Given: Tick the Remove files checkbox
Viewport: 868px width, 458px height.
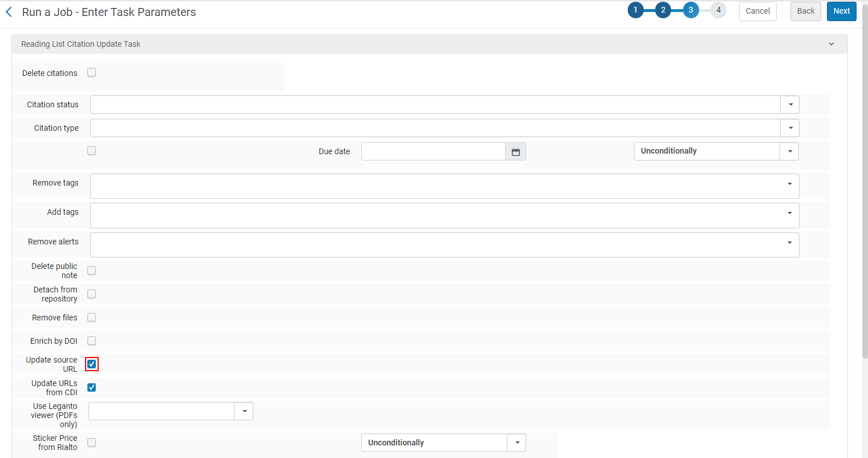Looking at the screenshot, I should [x=91, y=318].
